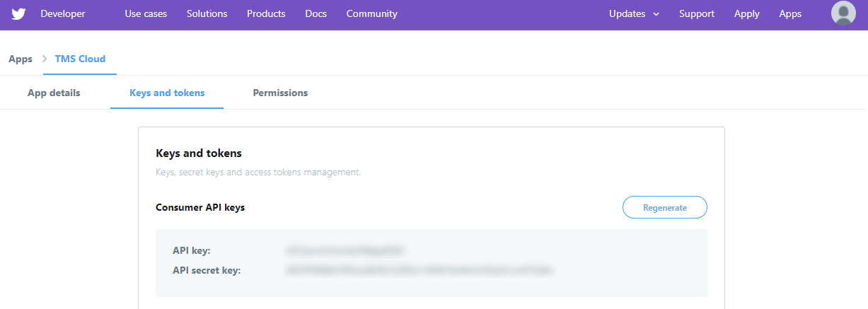The image size is (868, 309).
Task: Click the Apply link
Action: click(x=747, y=14)
